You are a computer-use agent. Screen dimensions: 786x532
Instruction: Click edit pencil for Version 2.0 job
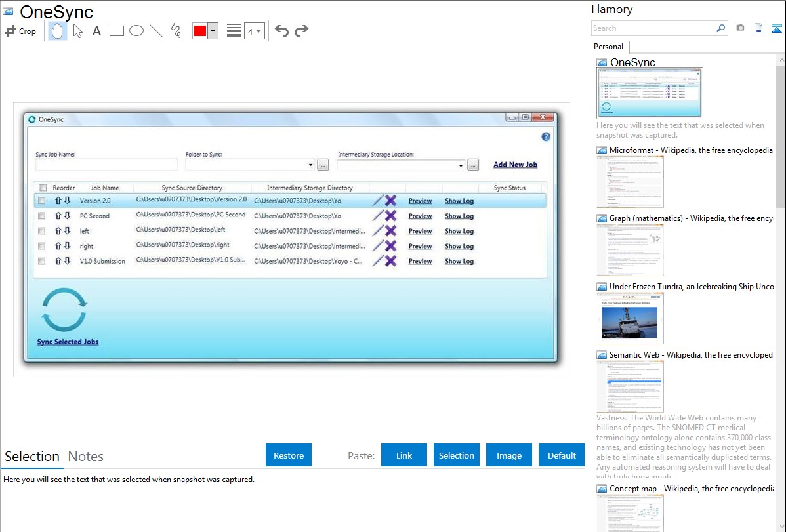click(x=378, y=201)
